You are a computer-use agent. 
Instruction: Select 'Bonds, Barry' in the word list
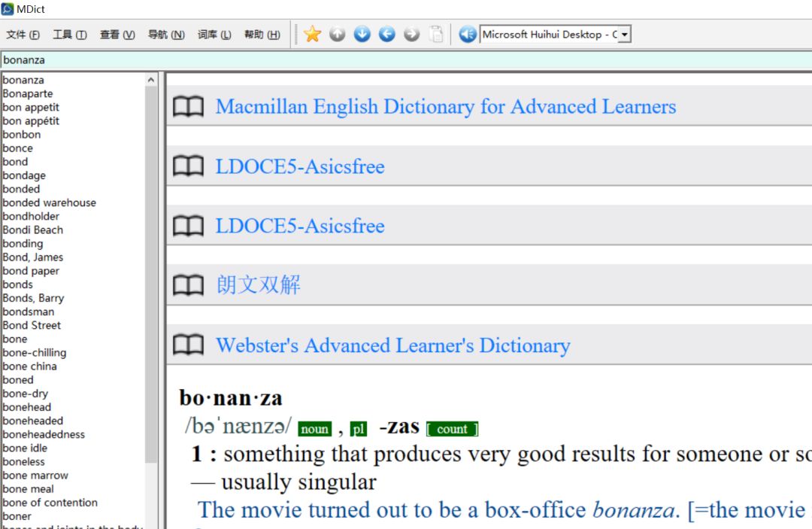point(33,299)
